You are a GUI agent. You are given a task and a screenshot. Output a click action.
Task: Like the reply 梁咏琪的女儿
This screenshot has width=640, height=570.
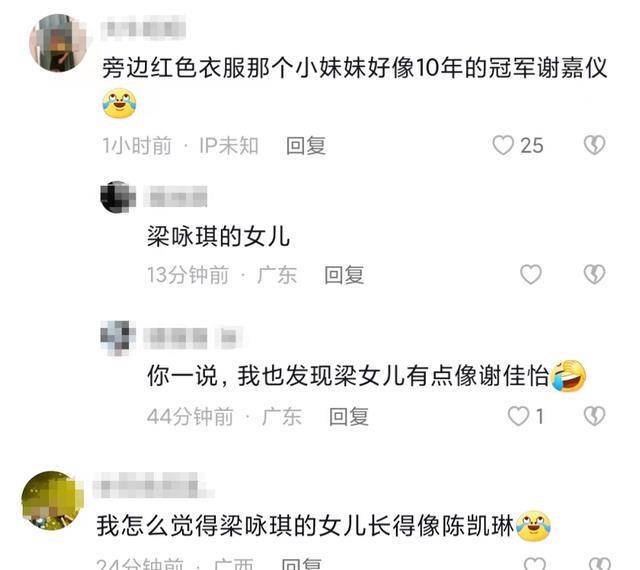tap(531, 274)
